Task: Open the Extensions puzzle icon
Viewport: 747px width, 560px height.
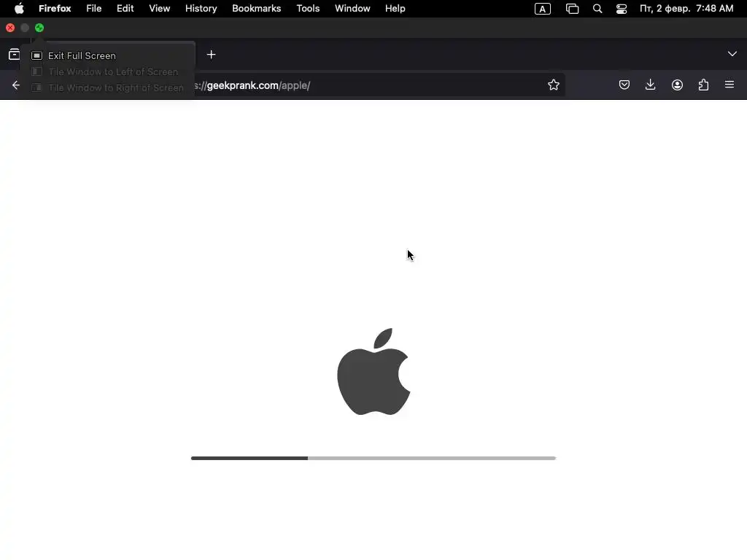Action: click(703, 85)
